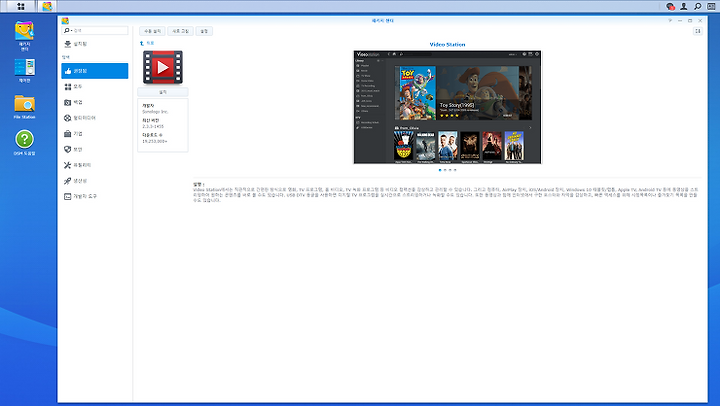
Task: Select the Installed (설치됨) sidebar item
Action: click(x=95, y=44)
